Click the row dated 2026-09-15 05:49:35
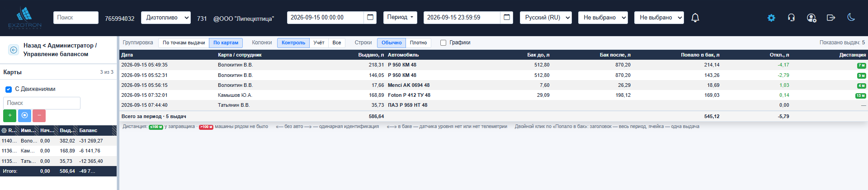The height and width of the screenshot is (190, 868). pos(493,65)
